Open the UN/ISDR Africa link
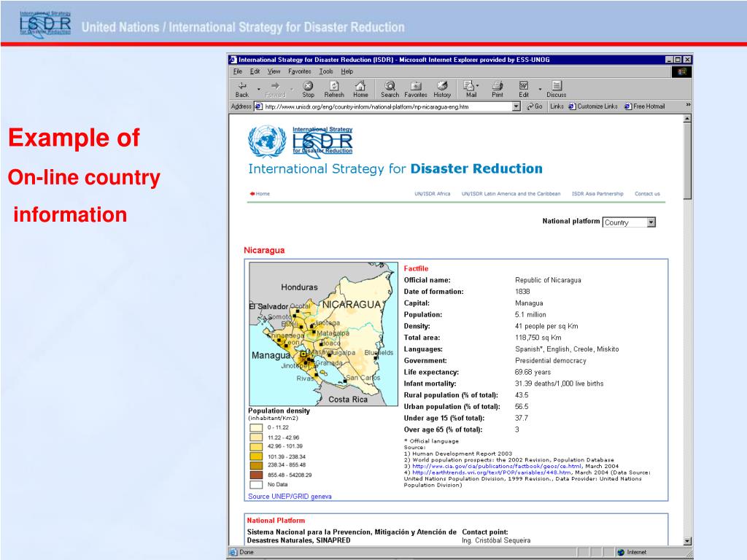The height and width of the screenshot is (560, 747). [432, 194]
